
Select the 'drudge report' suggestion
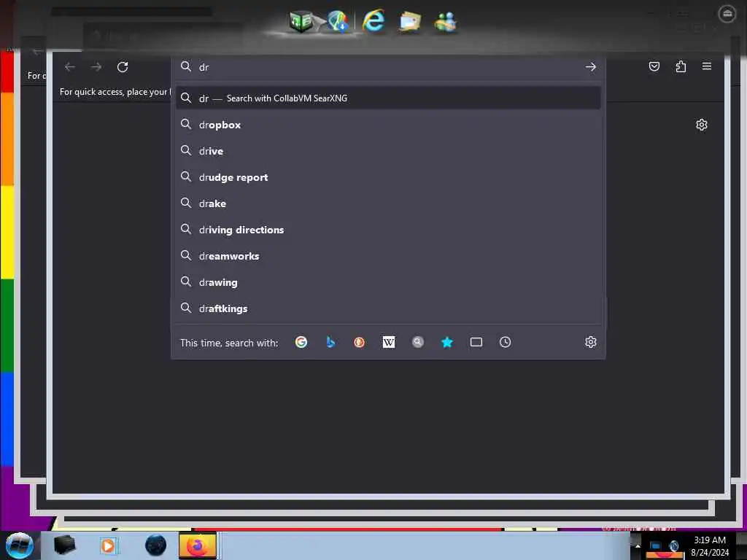point(388,177)
